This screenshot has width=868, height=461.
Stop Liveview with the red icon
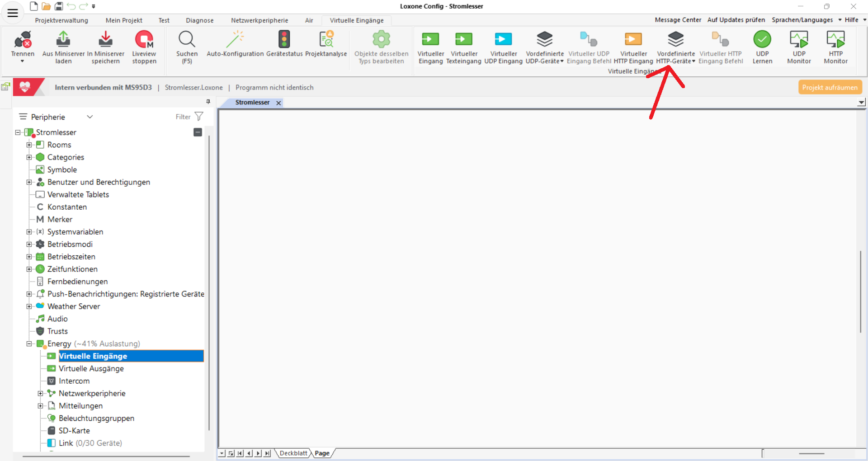[144, 40]
